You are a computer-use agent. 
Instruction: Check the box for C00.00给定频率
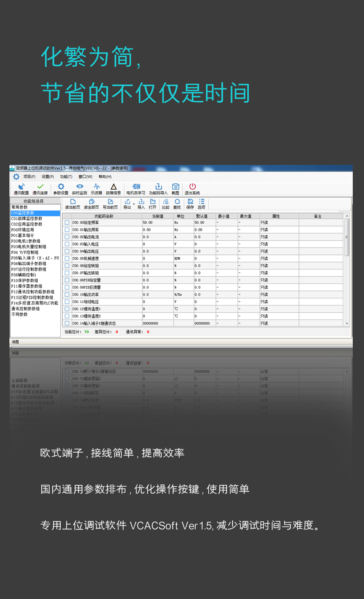point(67,222)
